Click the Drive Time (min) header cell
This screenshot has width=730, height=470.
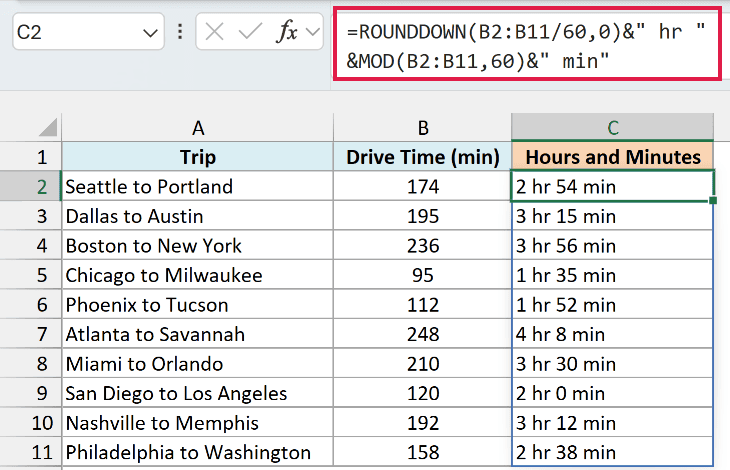[423, 157]
